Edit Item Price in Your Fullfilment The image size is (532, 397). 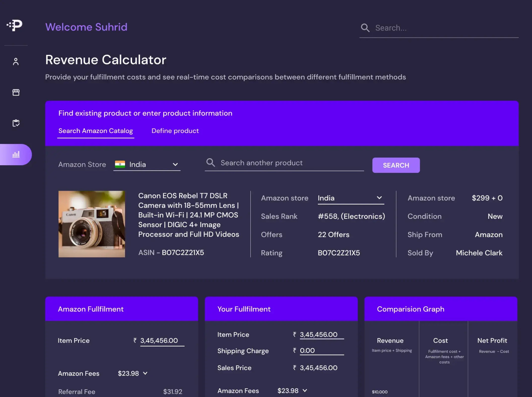322,334
